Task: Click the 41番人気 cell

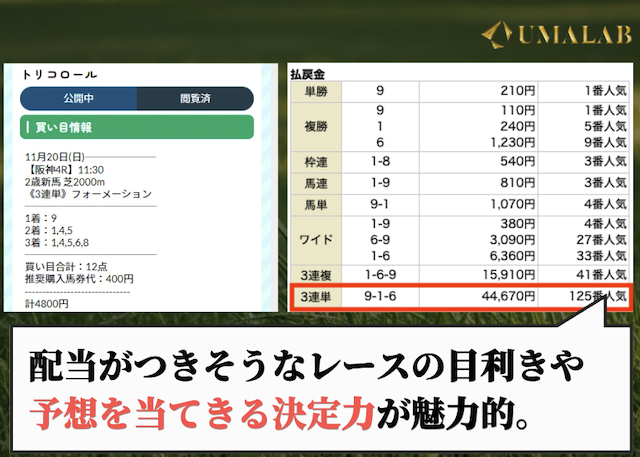Action: click(x=583, y=275)
